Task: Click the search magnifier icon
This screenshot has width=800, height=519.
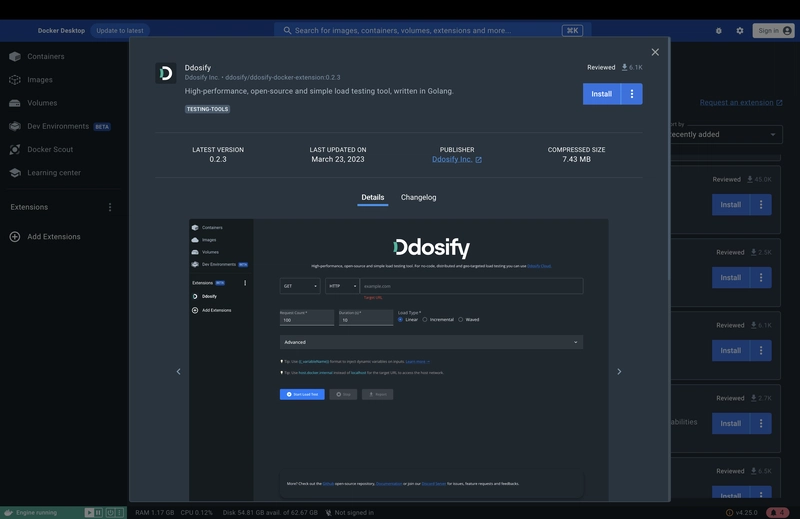Action: click(287, 31)
